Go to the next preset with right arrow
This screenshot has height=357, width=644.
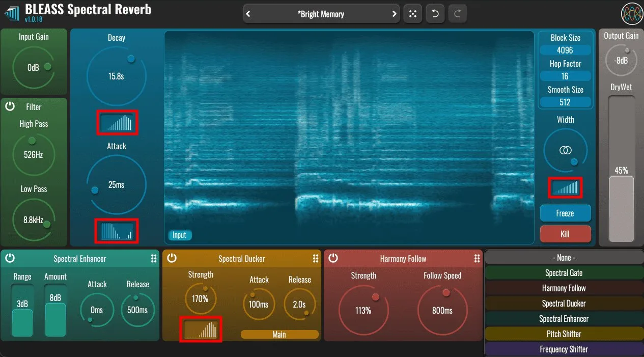[x=394, y=14]
